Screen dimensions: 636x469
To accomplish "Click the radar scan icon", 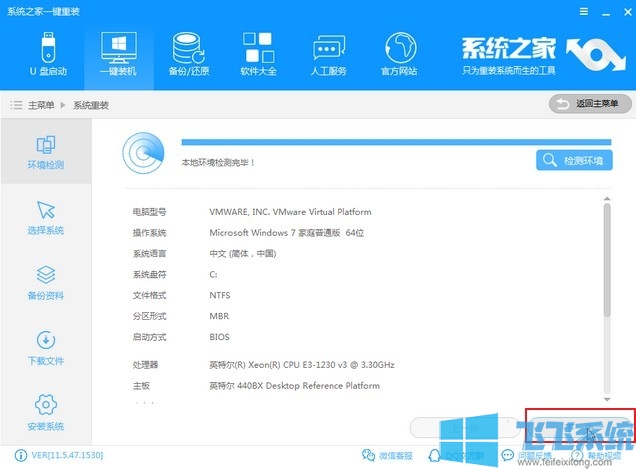I will [x=143, y=153].
